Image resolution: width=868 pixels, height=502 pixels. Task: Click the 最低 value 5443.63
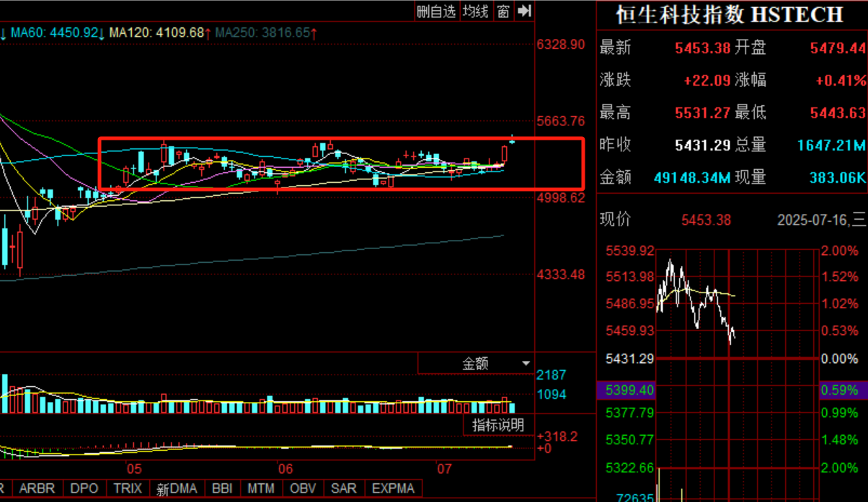[x=837, y=113]
